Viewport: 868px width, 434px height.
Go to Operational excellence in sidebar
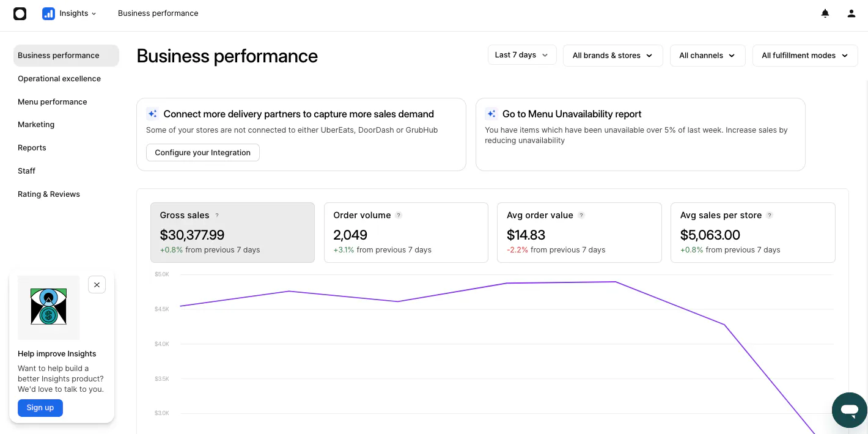(x=59, y=79)
